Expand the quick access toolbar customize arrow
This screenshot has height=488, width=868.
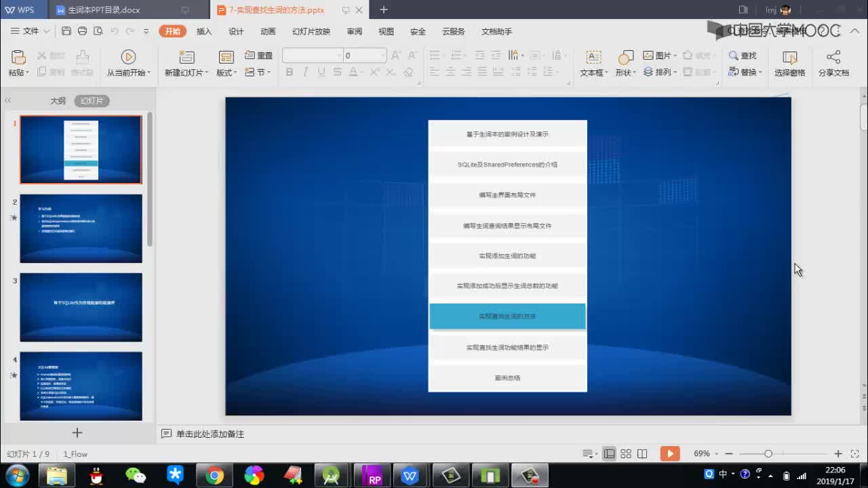coord(146,31)
